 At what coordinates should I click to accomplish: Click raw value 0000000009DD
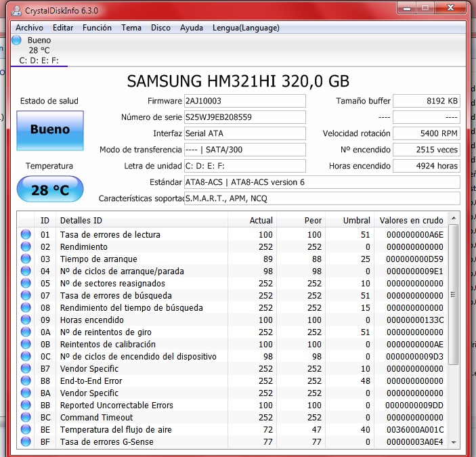(414, 405)
